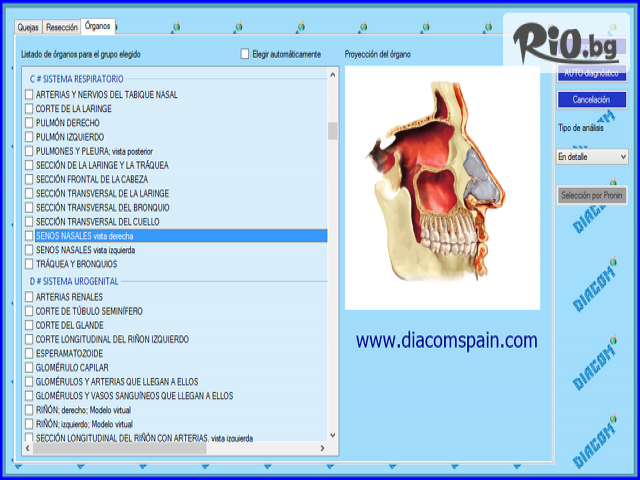Click the topmost DIACOM logo on right

(x=591, y=221)
